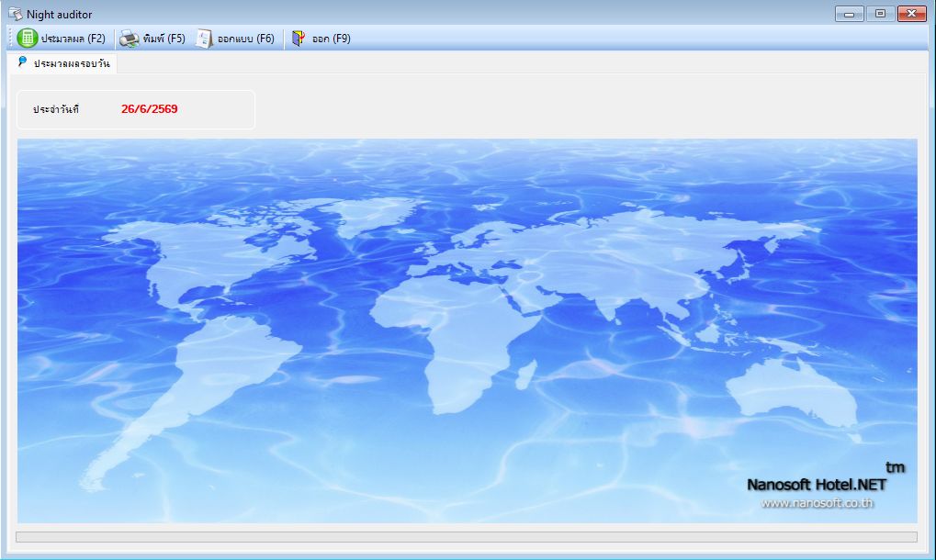Viewport: 936px width, 560px height.
Task: Open the www.nanosoft.co.th link
Action: pyautogui.click(x=818, y=503)
